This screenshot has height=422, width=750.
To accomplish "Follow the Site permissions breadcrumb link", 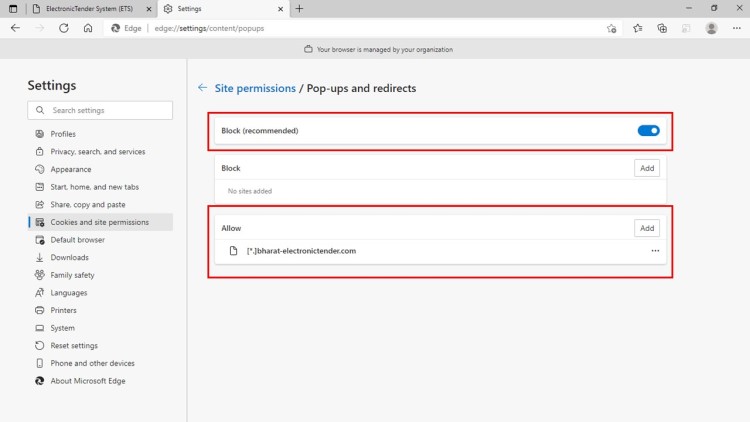I will [255, 88].
